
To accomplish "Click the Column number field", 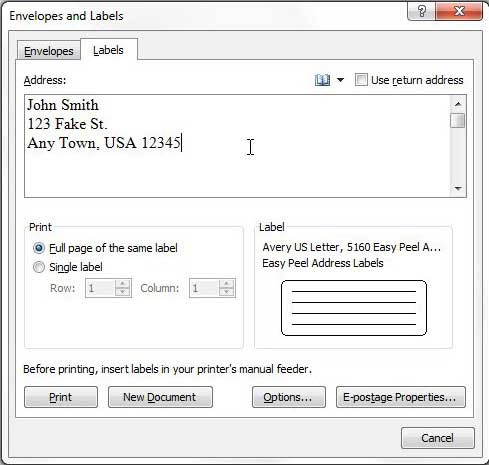I will click(x=204, y=288).
